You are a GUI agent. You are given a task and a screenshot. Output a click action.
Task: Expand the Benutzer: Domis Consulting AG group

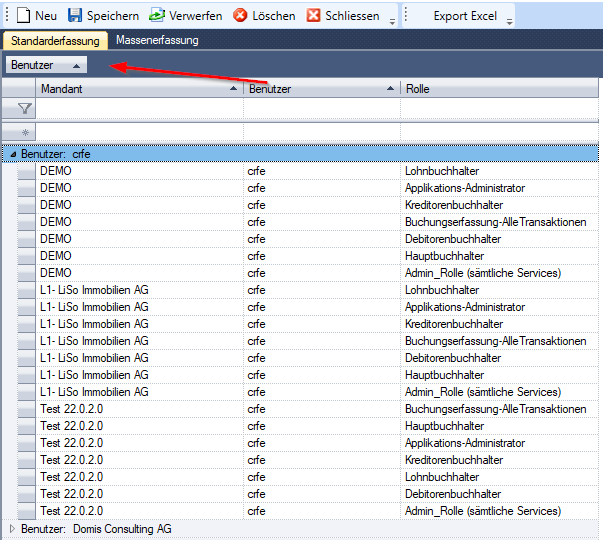point(13,528)
